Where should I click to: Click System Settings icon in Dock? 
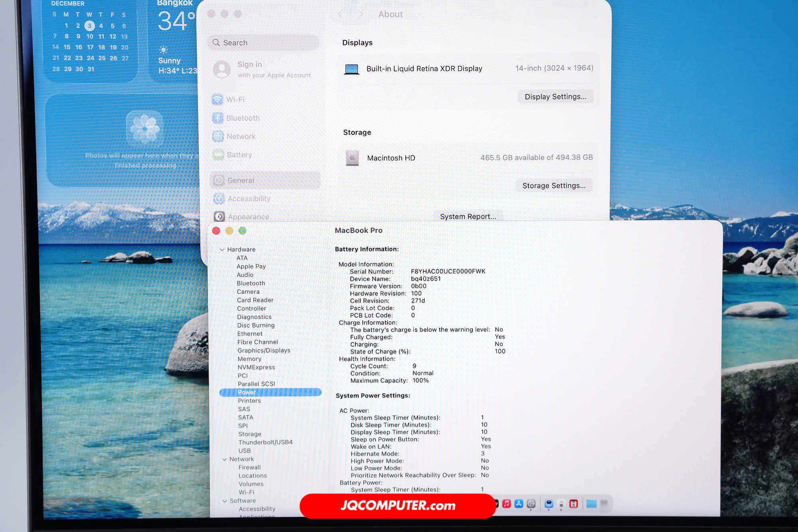coord(531,504)
